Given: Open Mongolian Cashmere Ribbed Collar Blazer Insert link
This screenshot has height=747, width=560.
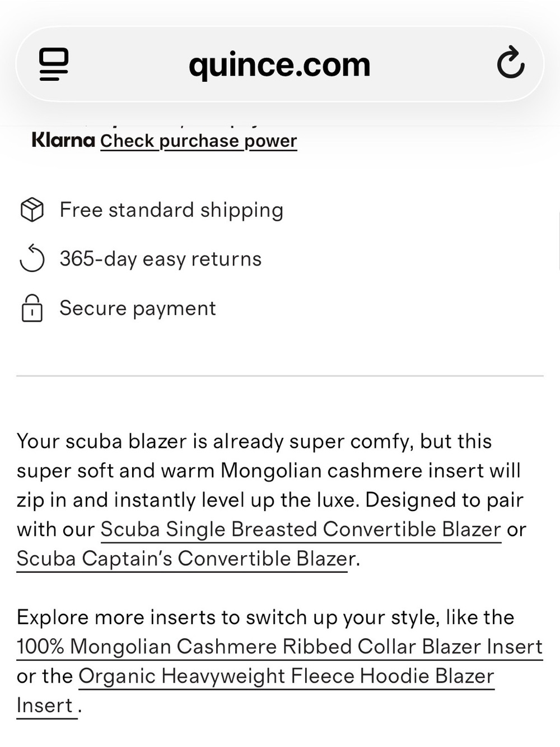Looking at the screenshot, I should click(x=279, y=647).
